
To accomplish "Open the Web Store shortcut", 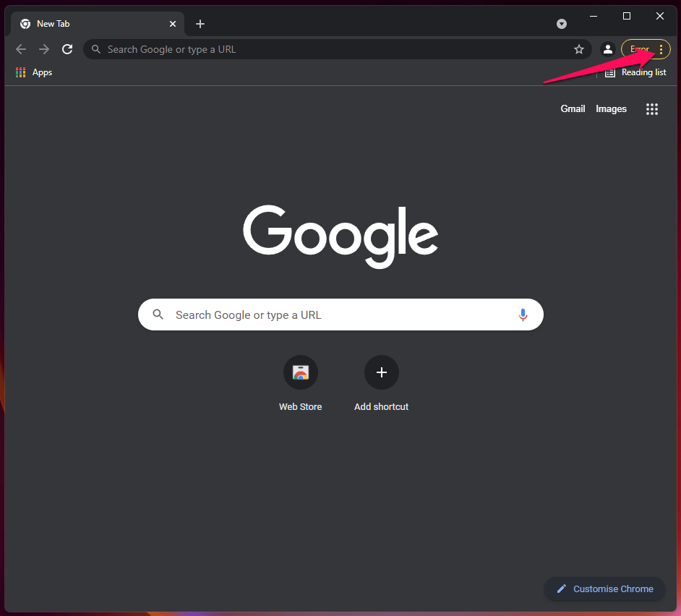I will coord(301,384).
